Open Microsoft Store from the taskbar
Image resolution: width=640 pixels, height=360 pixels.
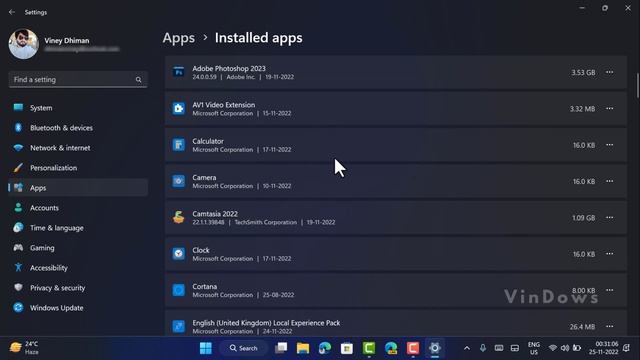(x=347, y=348)
